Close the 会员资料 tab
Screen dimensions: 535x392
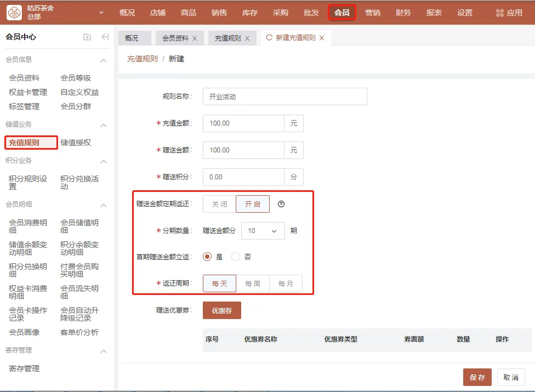point(195,38)
